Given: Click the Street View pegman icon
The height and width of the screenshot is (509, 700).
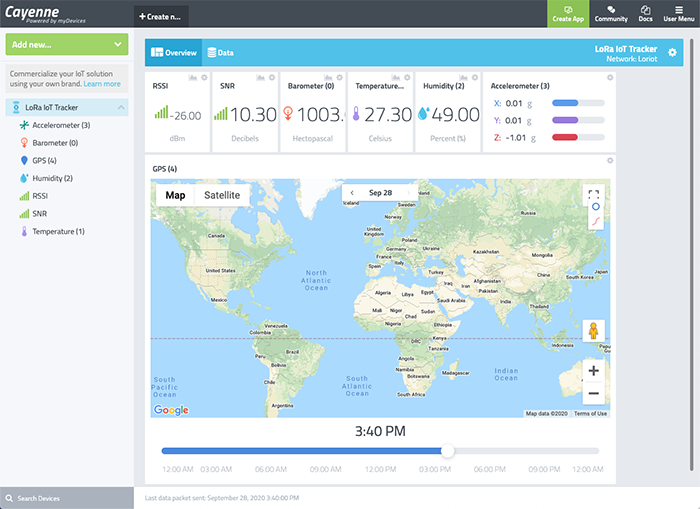Looking at the screenshot, I should (593, 331).
